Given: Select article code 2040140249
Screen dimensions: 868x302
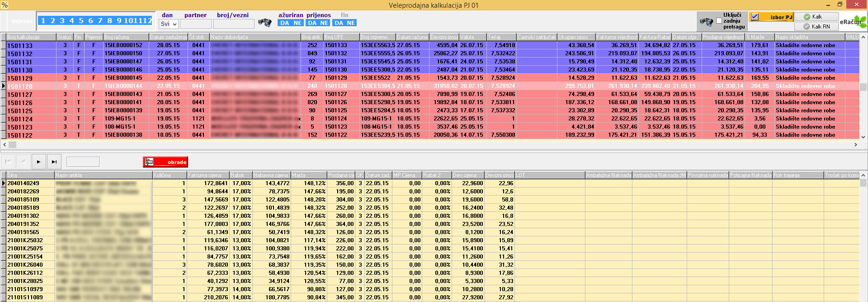Looking at the screenshot, I should coord(23,183).
